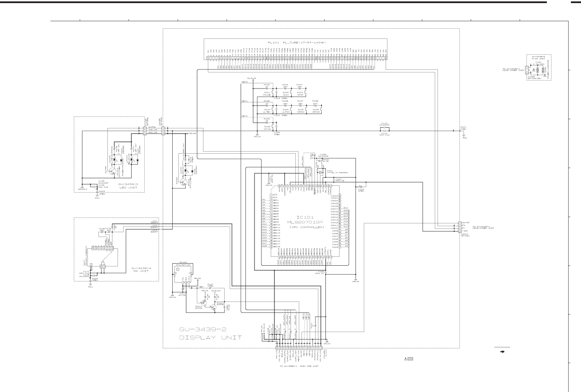Click the LD103 SEL1210S LED symbol
This screenshot has width=581, height=392.
[x=132, y=160]
